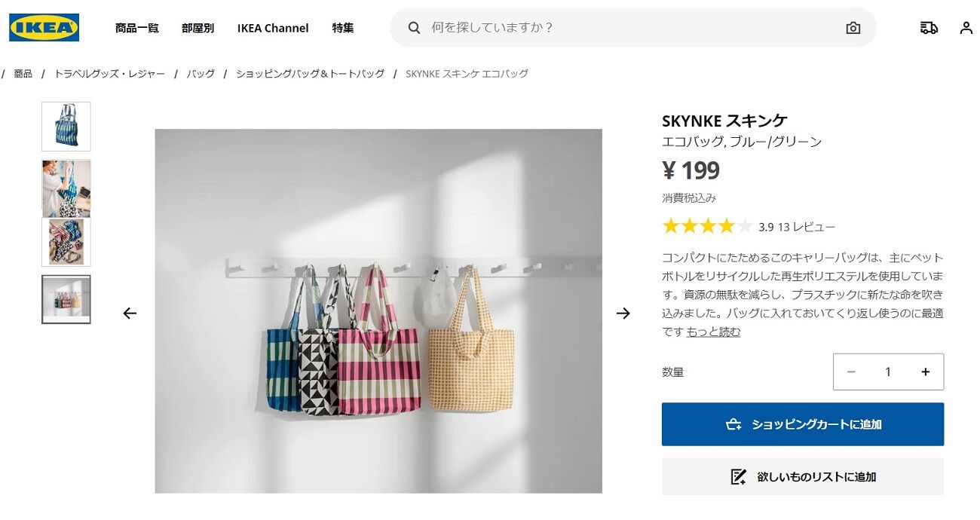Add to wishlist 欲しいものリストに追加
The height and width of the screenshot is (520, 980).
pos(802,477)
